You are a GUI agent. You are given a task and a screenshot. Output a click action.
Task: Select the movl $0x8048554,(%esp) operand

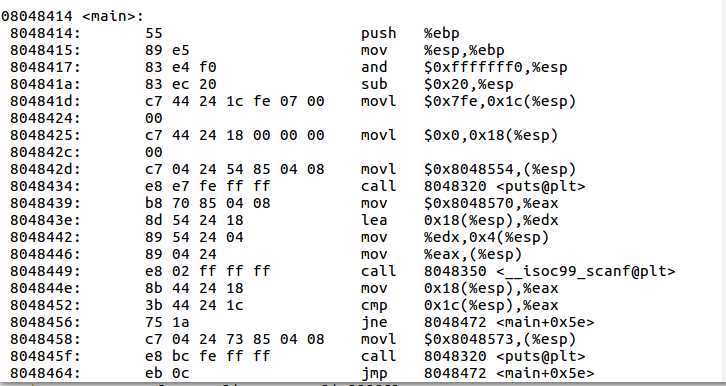[500, 169]
